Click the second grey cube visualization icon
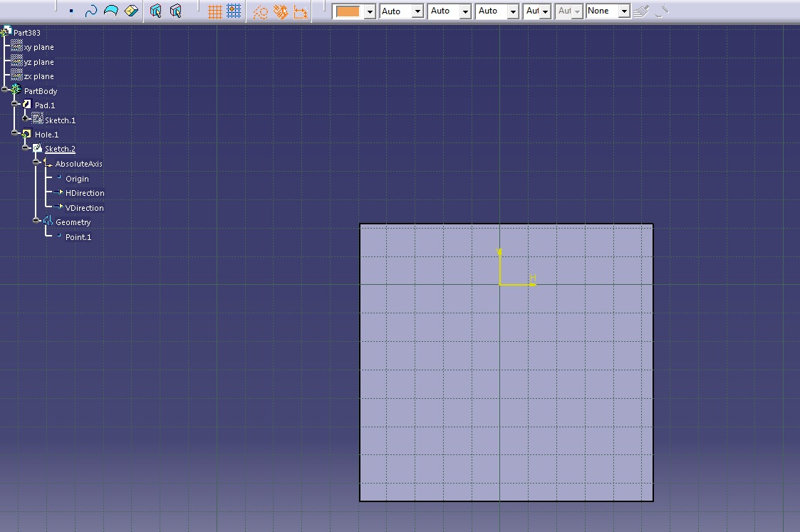The height and width of the screenshot is (532, 800). 176,11
